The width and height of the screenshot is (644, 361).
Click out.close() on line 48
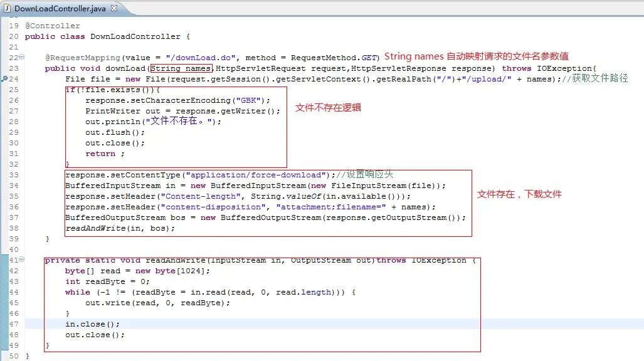pos(92,335)
